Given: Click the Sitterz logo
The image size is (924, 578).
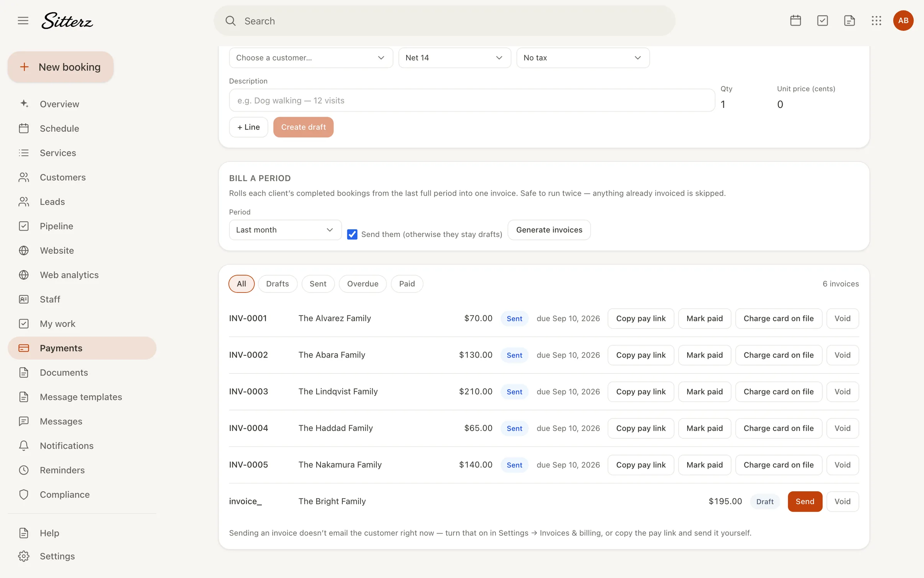Looking at the screenshot, I should point(67,21).
